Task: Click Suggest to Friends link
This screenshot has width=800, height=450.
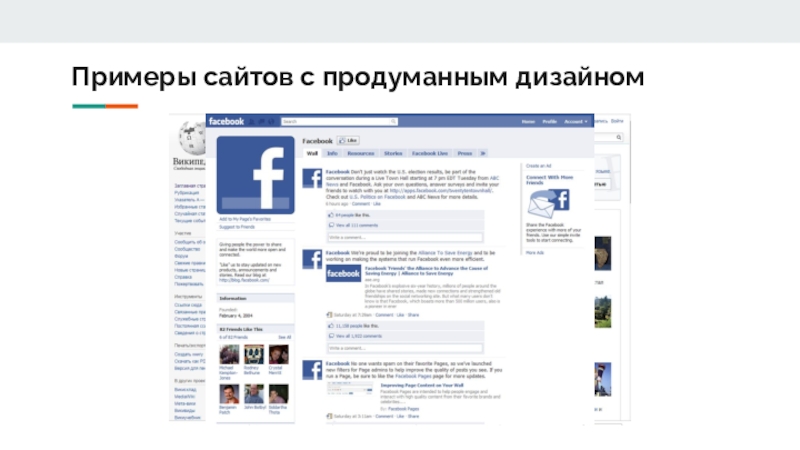Action: 237,227
